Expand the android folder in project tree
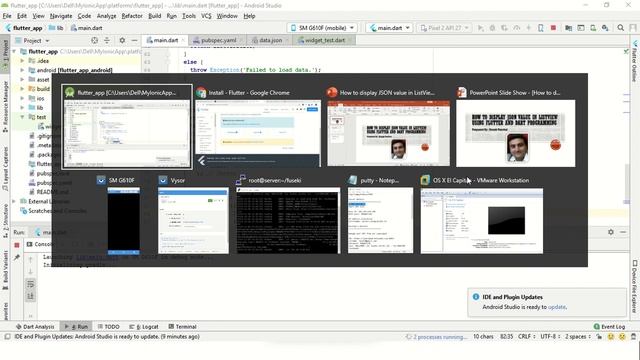 point(22,70)
